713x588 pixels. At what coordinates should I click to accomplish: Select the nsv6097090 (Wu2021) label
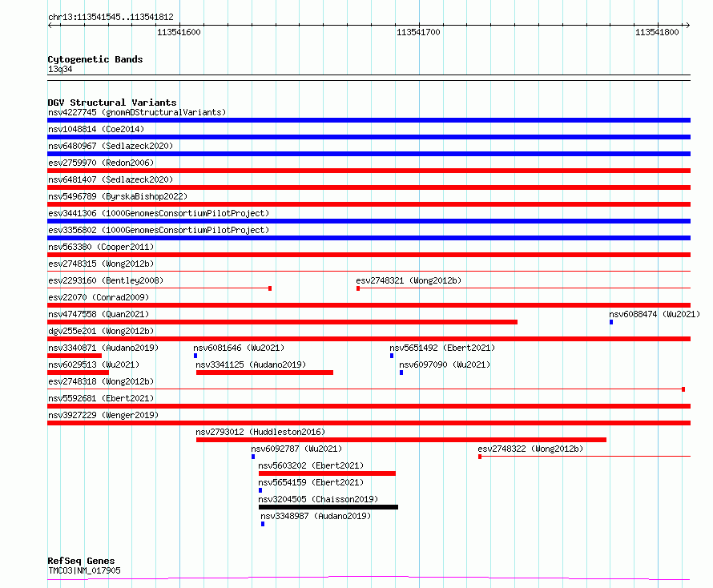pos(445,364)
